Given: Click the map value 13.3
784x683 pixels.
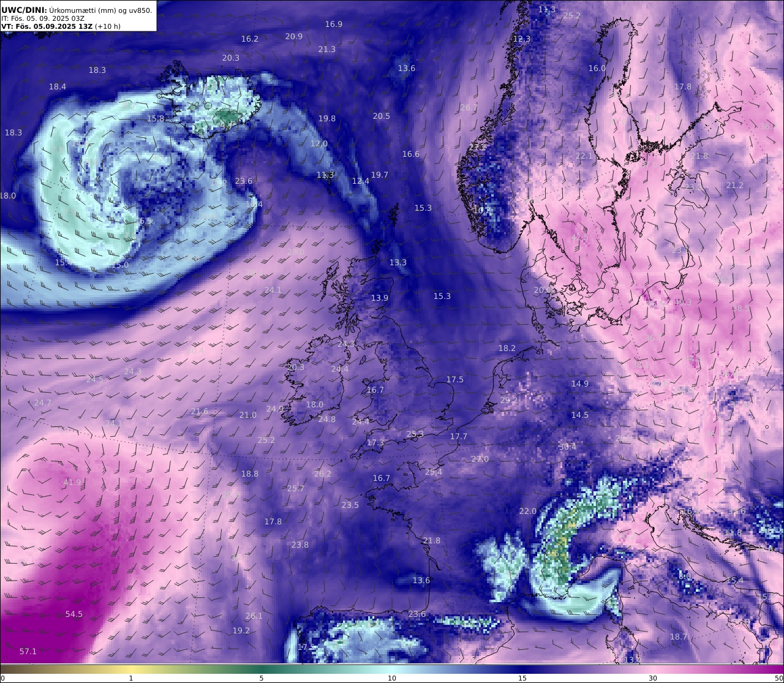Looking at the screenshot, I should point(398,263).
